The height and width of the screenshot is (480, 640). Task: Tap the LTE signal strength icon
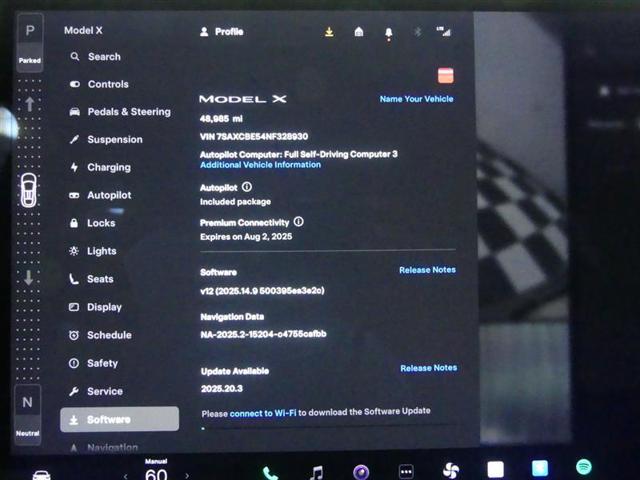click(444, 31)
